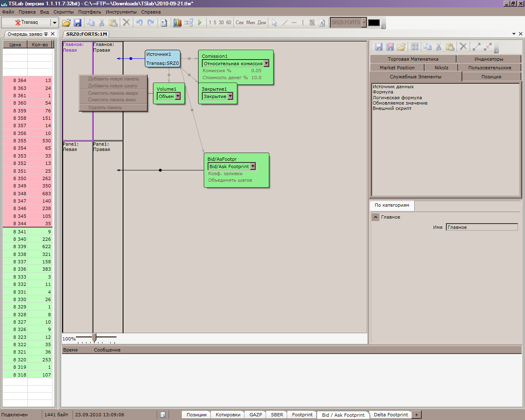This screenshot has width=525, height=420.
Task: Collapse the Главное category section
Action: click(375, 217)
